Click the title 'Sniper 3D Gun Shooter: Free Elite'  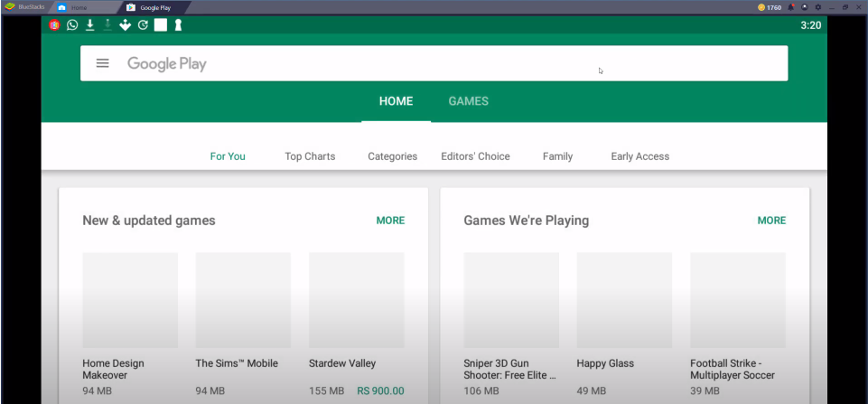click(x=509, y=369)
